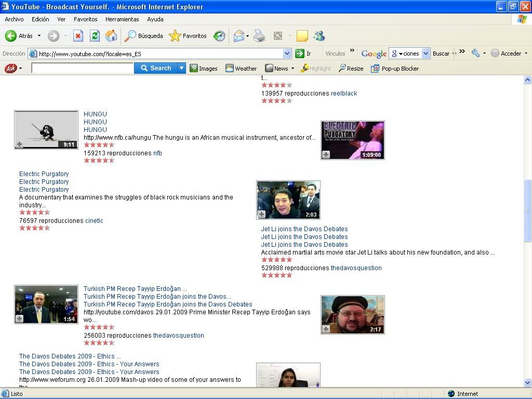Image resolution: width=532 pixels, height=399 pixels.
Task: Open the Messenger people icon
Action: (319, 36)
